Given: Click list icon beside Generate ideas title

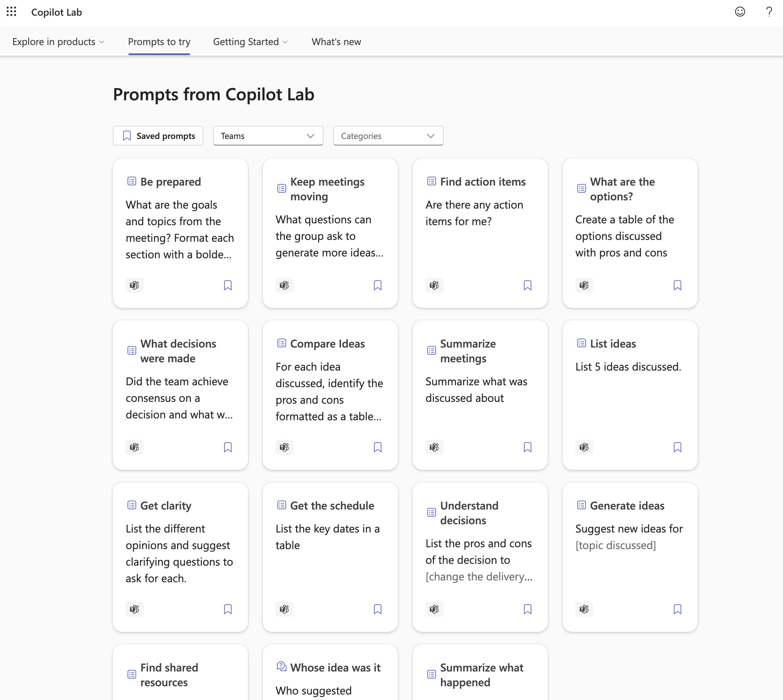Looking at the screenshot, I should pyautogui.click(x=581, y=505).
